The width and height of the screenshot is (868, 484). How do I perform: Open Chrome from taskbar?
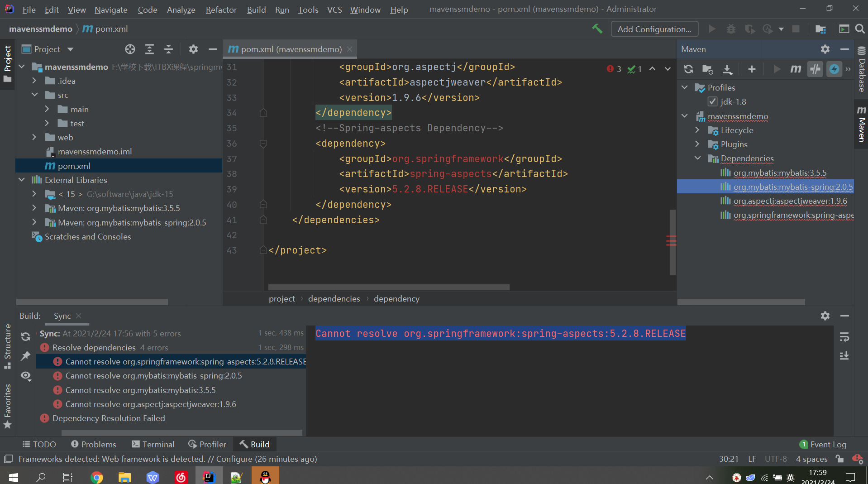pos(97,477)
